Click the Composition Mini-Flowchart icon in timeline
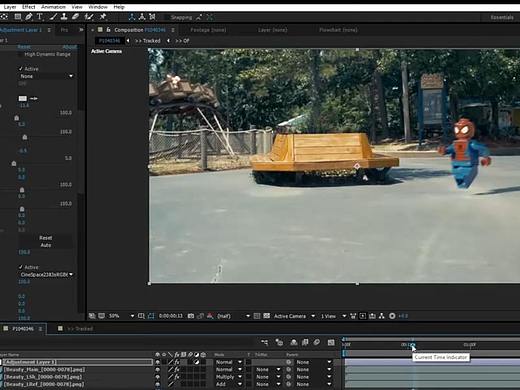The width and height of the screenshot is (520, 390). click(x=264, y=342)
